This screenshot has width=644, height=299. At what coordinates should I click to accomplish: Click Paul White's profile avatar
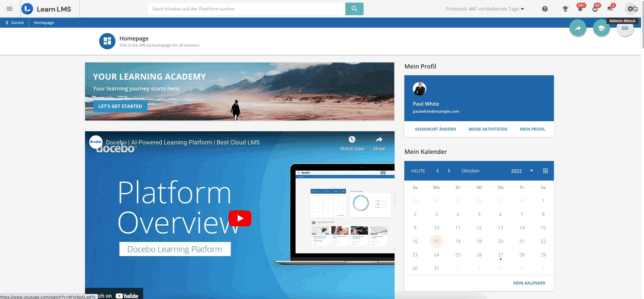coord(420,89)
